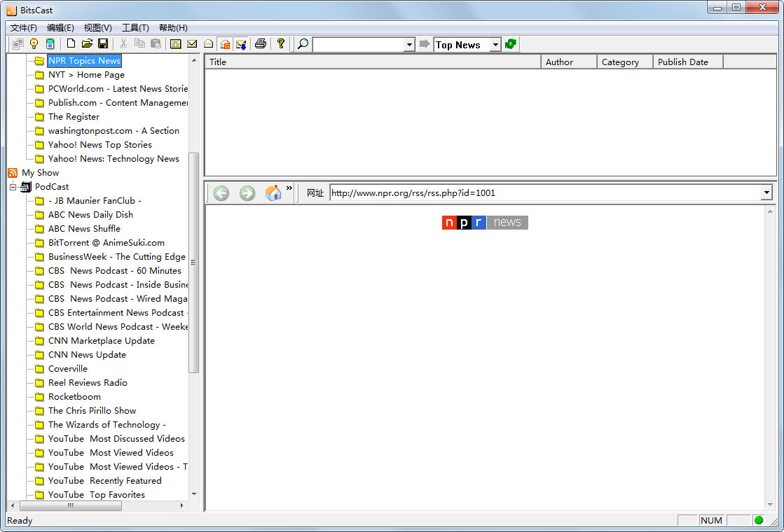Click the green refresh icon
The image size is (784, 532).
[511, 44]
